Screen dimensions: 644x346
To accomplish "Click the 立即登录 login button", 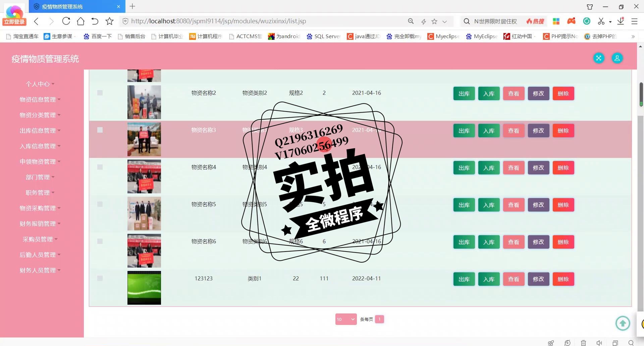I will point(14,22).
